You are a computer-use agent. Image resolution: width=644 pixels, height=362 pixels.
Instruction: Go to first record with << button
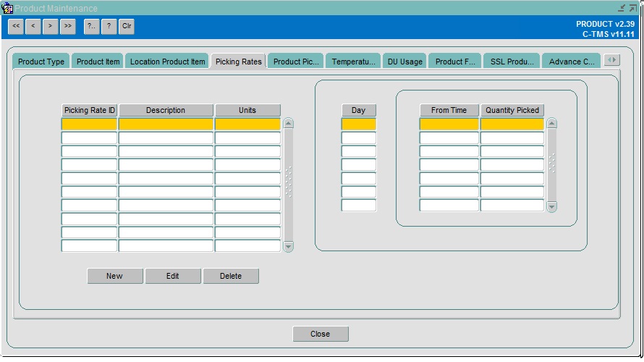pyautogui.click(x=16, y=26)
